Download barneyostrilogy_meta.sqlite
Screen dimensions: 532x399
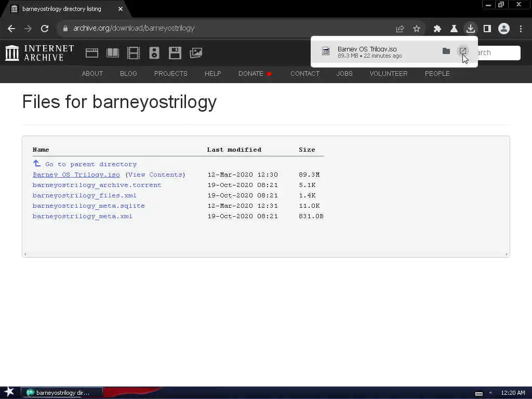click(x=88, y=206)
